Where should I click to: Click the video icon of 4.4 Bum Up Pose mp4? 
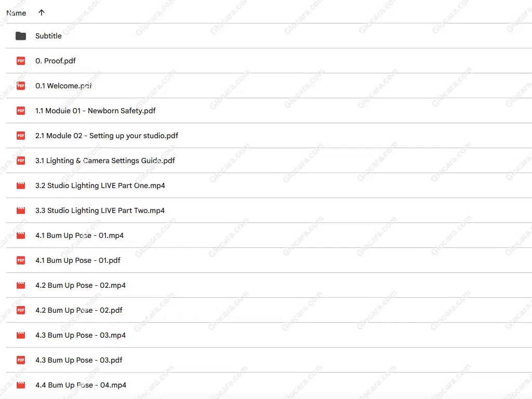coord(21,385)
